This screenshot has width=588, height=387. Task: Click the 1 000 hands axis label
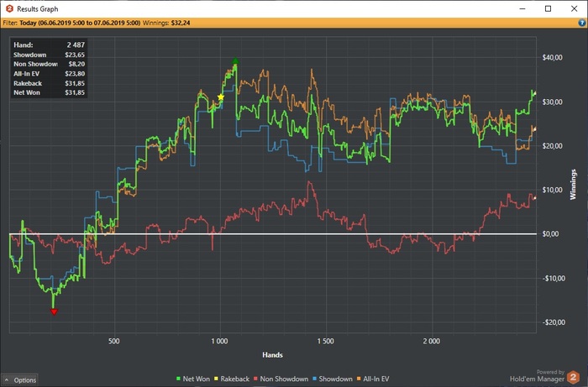(219, 341)
